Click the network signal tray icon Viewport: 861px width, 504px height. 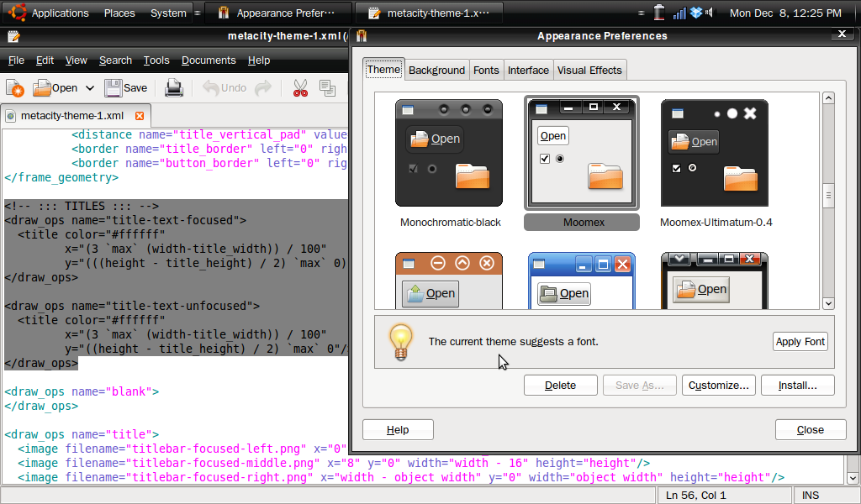pyautogui.click(x=679, y=12)
